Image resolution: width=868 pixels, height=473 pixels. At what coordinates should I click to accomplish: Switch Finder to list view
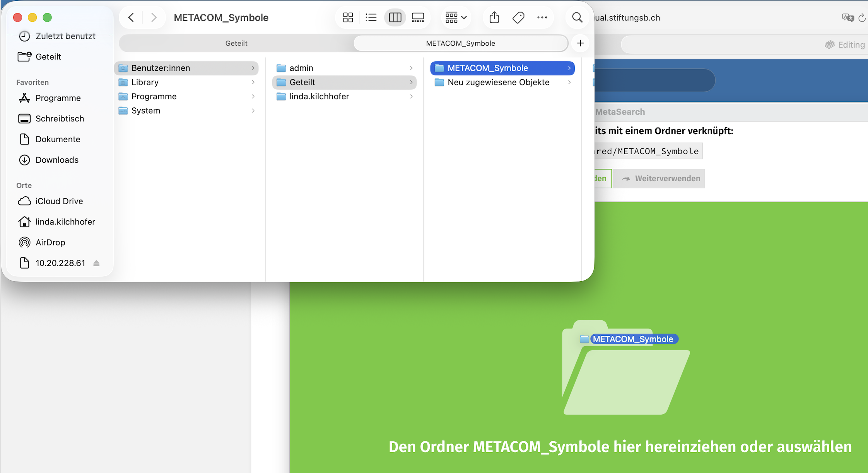click(371, 17)
